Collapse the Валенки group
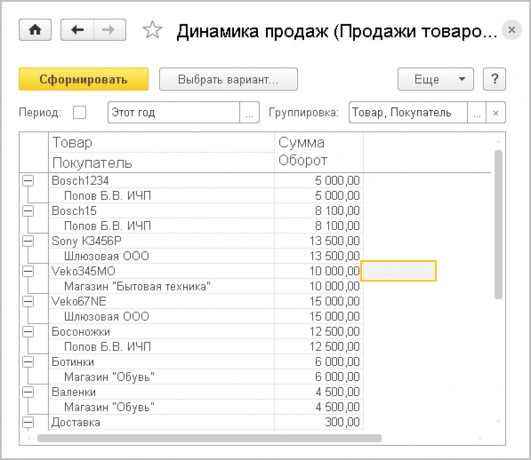The width and height of the screenshot is (531, 460). [28, 392]
